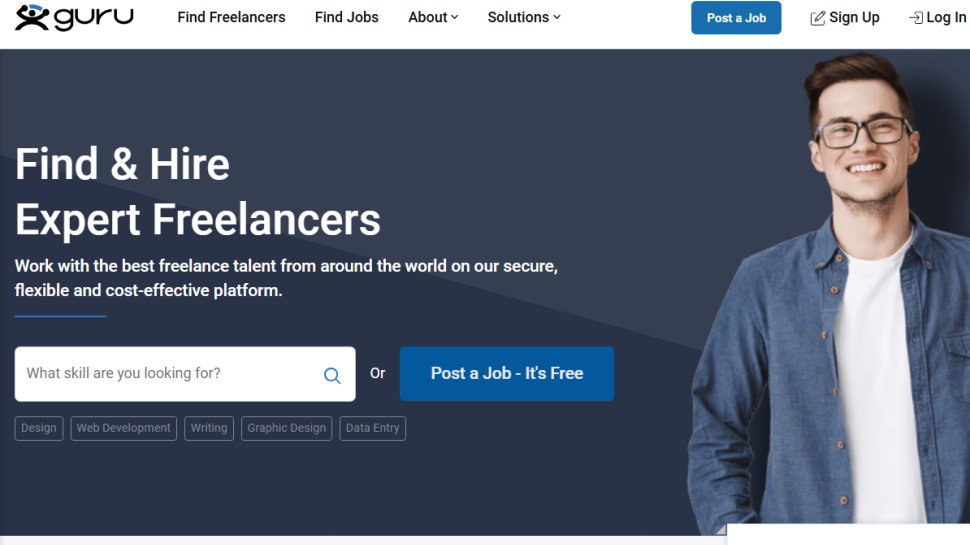Click the Post a Job - It's Free button
Screen dimensions: 970x545
tap(507, 374)
